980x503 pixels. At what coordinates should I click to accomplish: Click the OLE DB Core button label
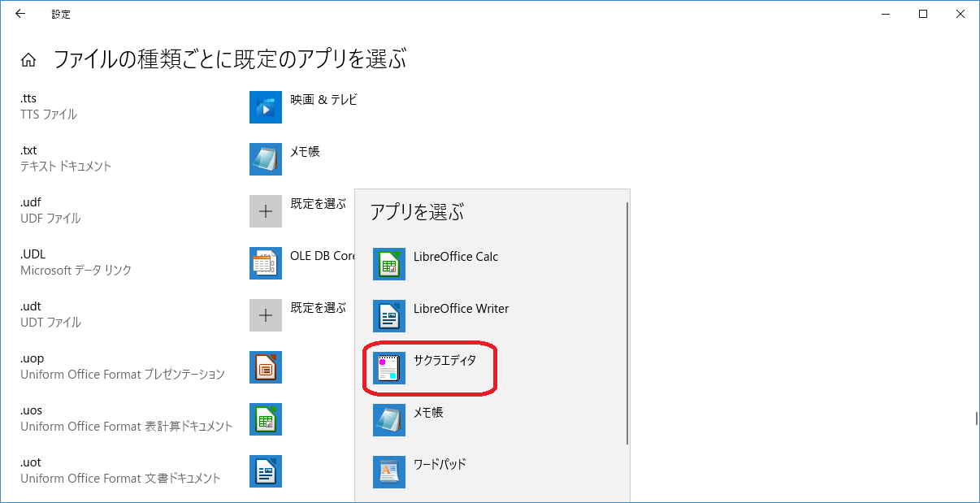(323, 256)
